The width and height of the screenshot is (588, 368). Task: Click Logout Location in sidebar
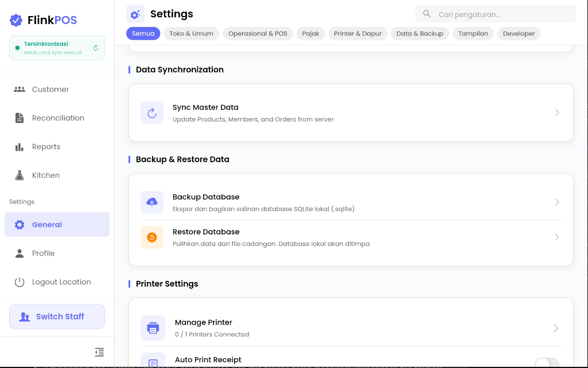tap(57, 282)
